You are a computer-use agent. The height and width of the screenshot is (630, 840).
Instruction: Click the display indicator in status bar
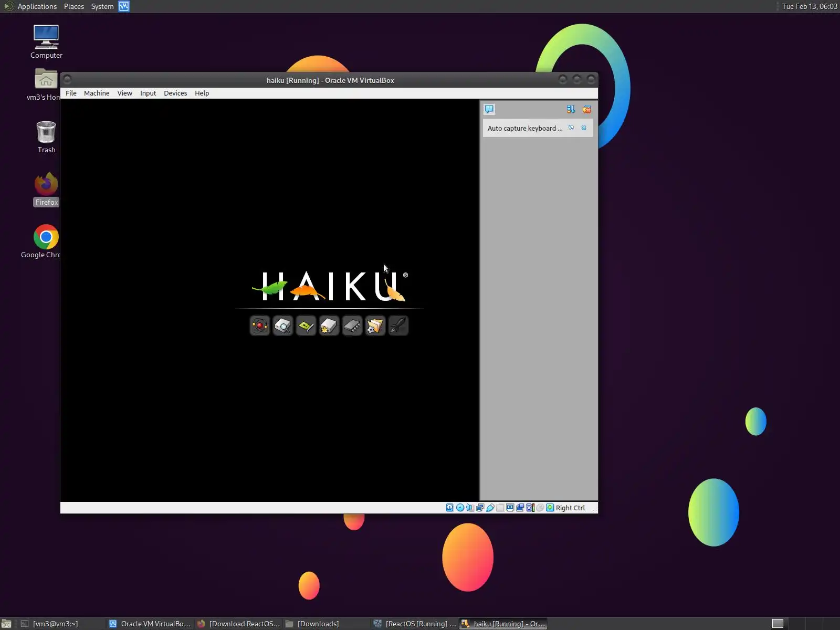[x=510, y=508]
